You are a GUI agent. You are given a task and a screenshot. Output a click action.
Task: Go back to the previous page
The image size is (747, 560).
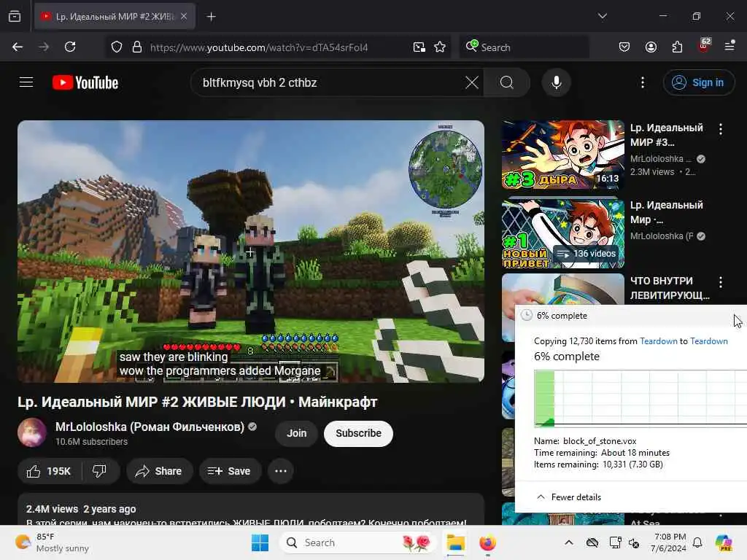[18, 47]
